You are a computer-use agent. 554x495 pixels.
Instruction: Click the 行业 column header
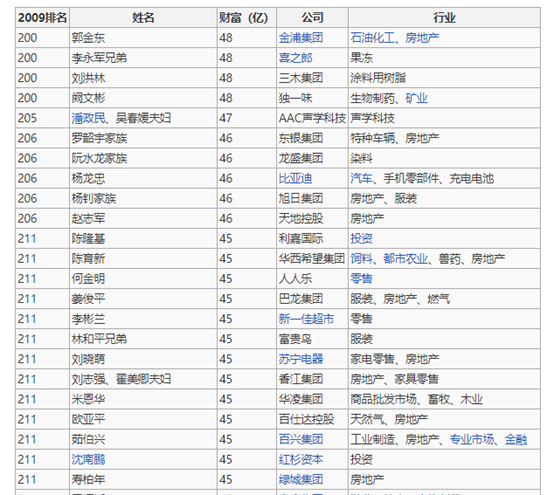[444, 18]
